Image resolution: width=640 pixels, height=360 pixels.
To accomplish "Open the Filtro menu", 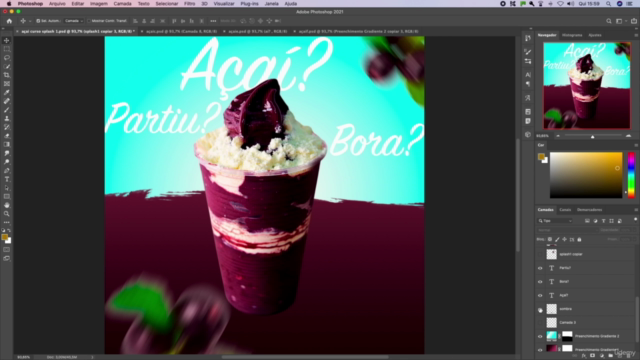I will (x=189, y=4).
